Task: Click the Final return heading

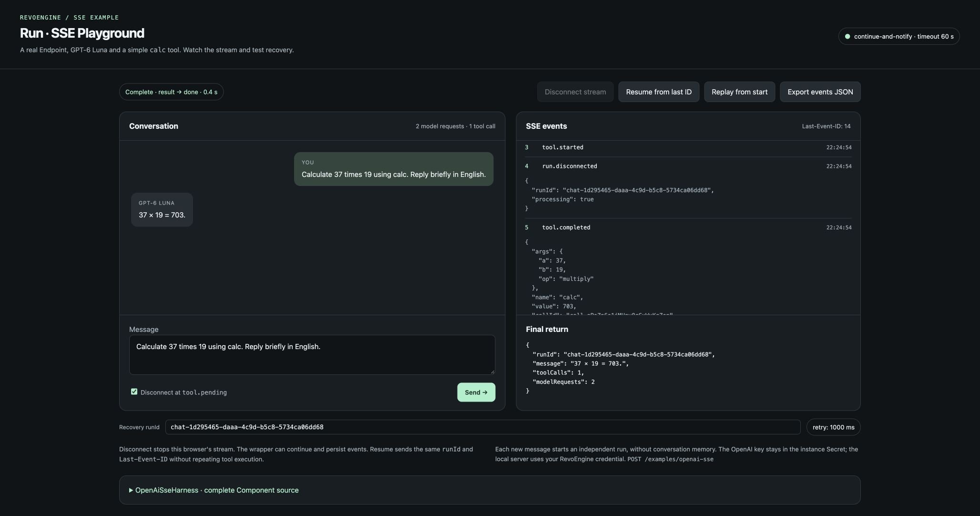Action: tap(547, 330)
